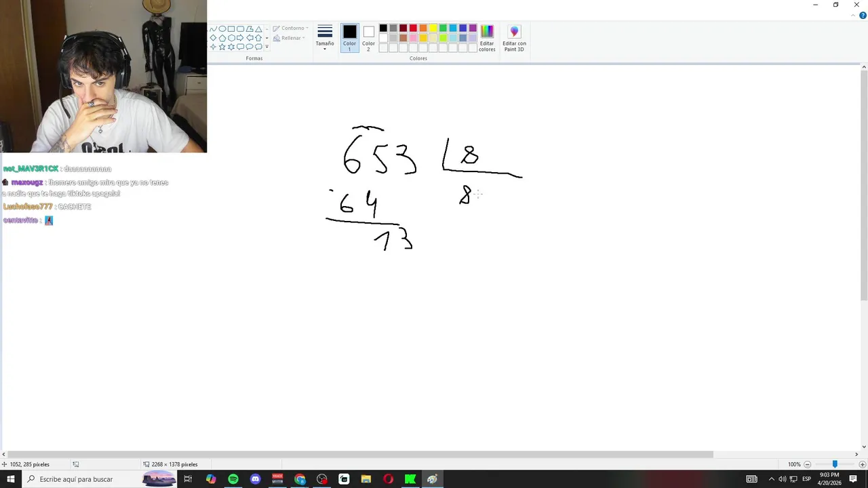Pick the pentagon shape
Viewport: 868px width, 488px height.
pyautogui.click(x=222, y=38)
